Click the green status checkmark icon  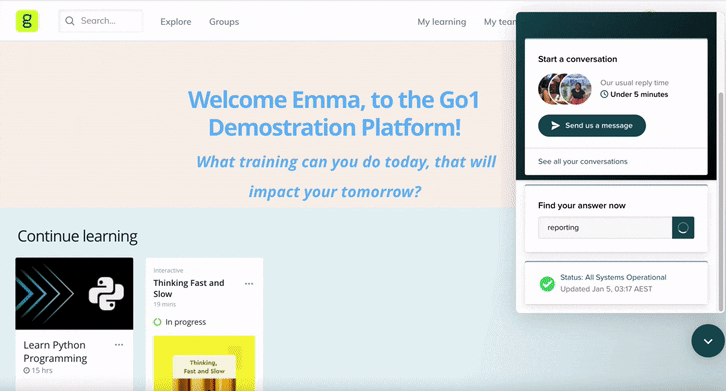tap(547, 284)
